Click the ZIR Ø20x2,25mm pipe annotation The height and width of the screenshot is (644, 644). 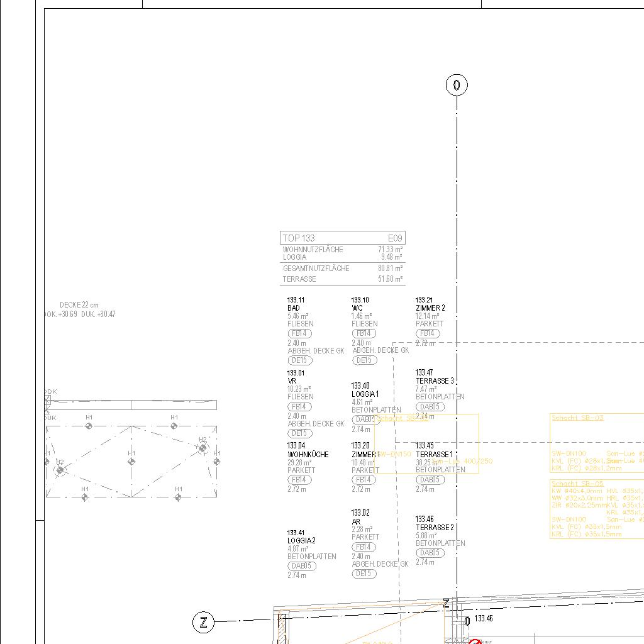click(579, 505)
